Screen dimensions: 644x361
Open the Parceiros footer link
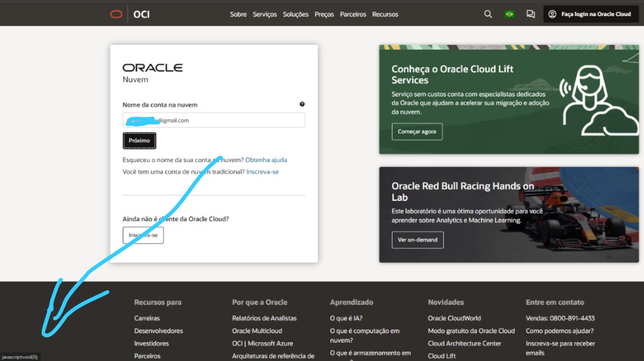(147, 356)
